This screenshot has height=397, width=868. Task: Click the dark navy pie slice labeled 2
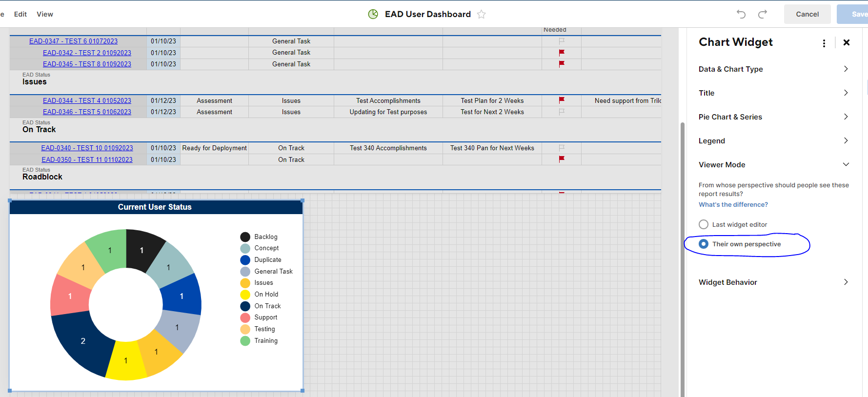(83, 341)
